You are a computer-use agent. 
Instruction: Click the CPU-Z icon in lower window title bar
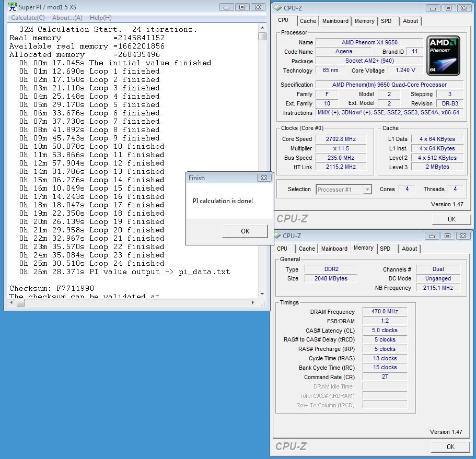277,236
